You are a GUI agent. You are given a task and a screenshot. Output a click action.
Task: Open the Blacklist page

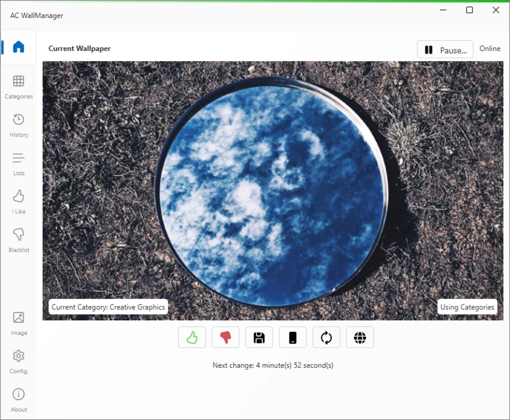[x=18, y=240]
